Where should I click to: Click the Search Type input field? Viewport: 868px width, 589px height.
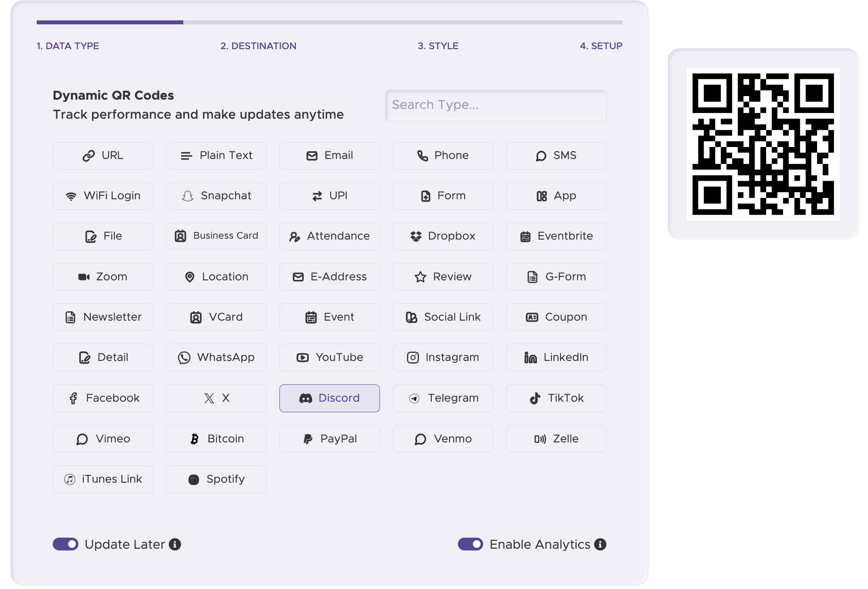(x=496, y=105)
